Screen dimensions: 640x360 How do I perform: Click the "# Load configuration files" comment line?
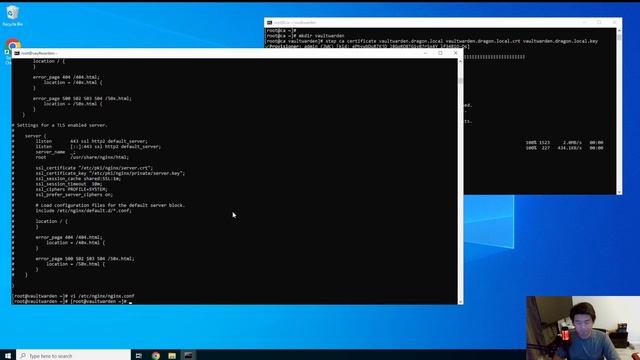[x=110, y=205]
